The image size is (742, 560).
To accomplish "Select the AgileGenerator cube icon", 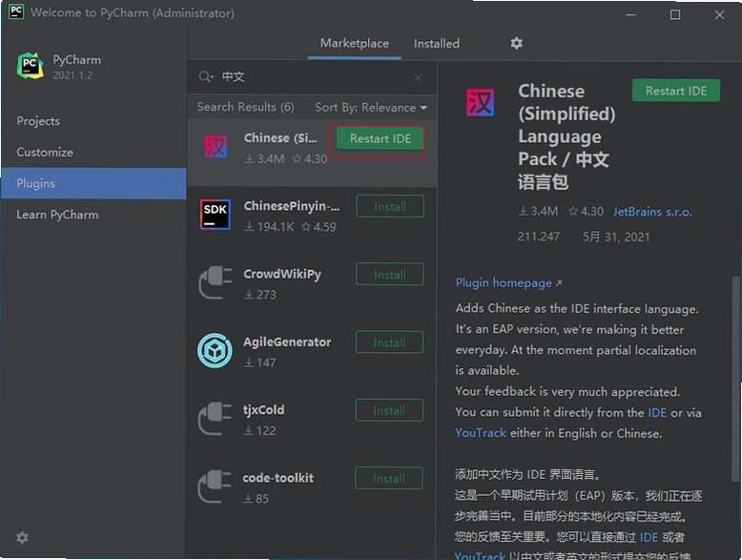I will 215,351.
